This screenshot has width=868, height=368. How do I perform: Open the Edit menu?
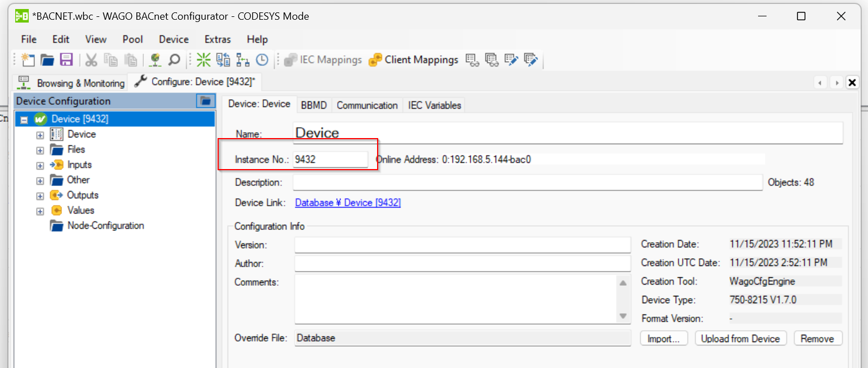tap(61, 39)
